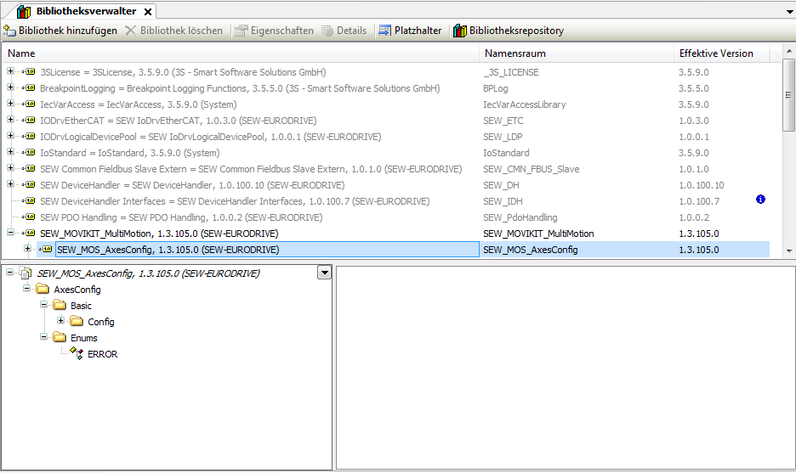
Task: Collapse the Basic folder node
Action: pos(45,305)
